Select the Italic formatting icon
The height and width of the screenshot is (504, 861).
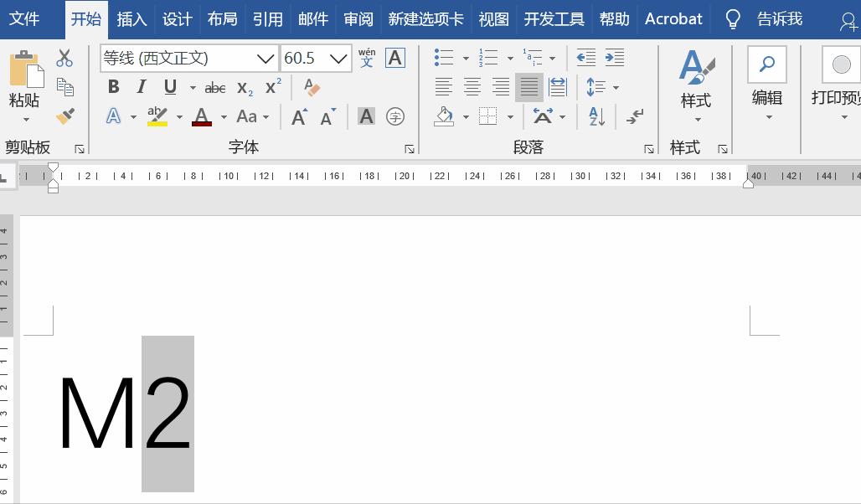pos(141,86)
